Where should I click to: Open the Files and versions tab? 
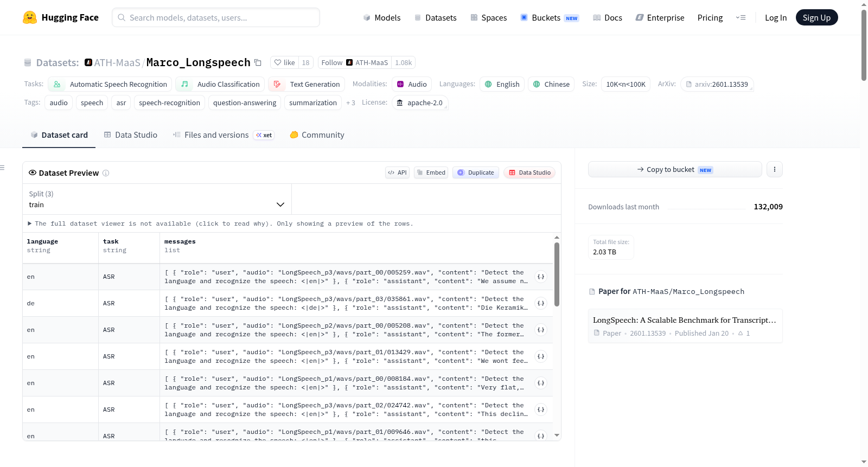click(224, 135)
